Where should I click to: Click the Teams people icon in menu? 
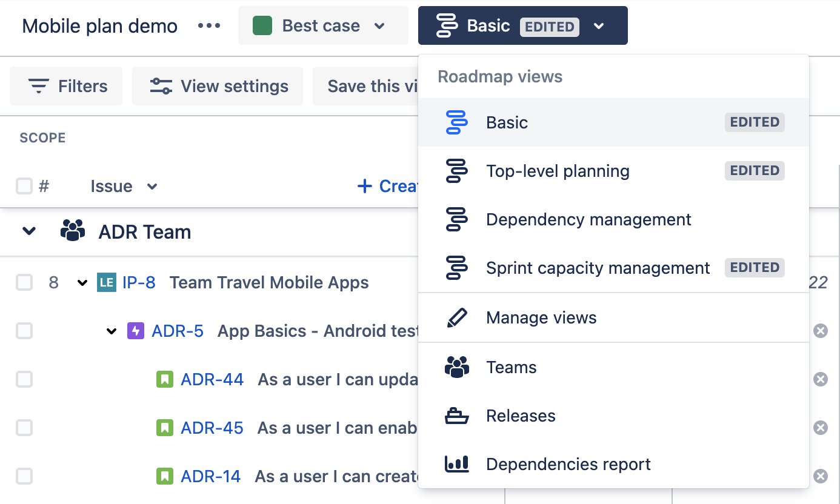(456, 367)
